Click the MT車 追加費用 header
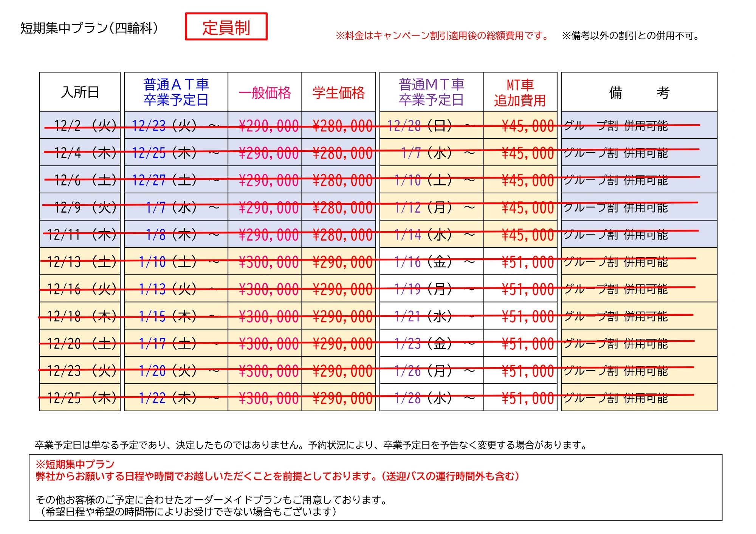This screenshot has width=756, height=534. 520,93
